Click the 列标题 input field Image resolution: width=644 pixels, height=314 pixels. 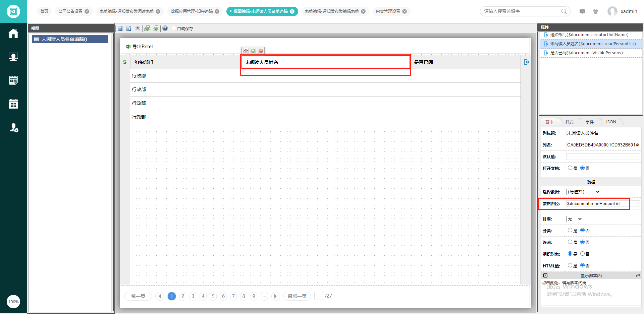603,133
